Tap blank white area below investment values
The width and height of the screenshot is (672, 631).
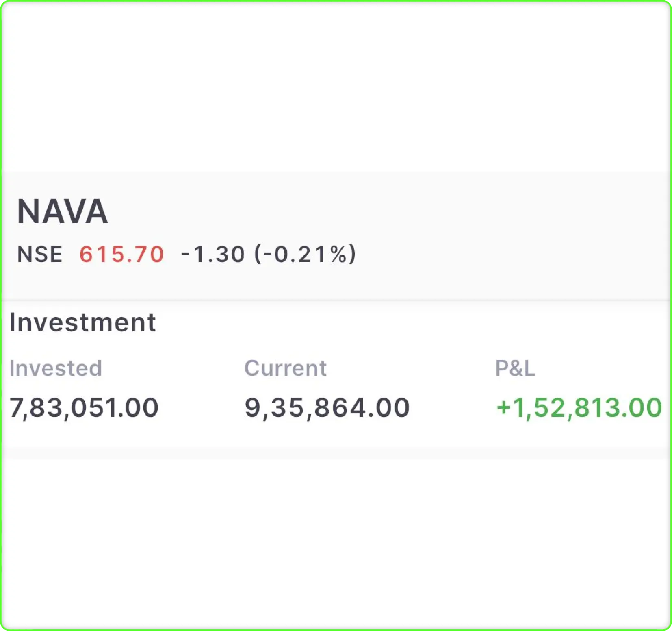336,541
